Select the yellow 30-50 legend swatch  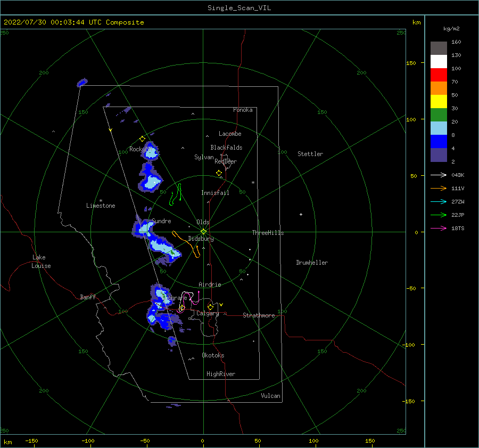[439, 102]
